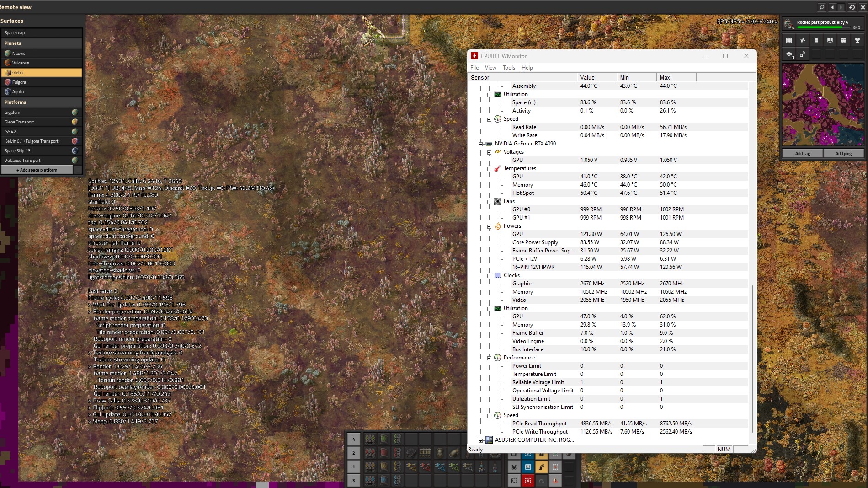Open Kelvin 0.1 (Fulgora Transport) platform
The height and width of the screenshot is (488, 868).
[x=42, y=141]
